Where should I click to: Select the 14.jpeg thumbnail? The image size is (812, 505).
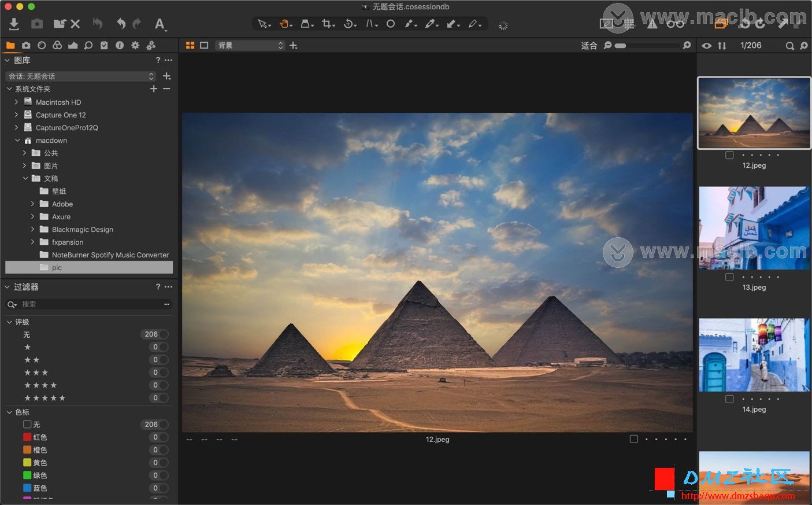[754, 355]
